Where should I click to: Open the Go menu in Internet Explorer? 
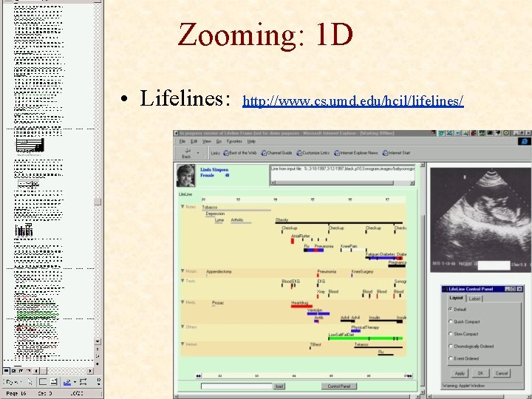click(x=219, y=141)
